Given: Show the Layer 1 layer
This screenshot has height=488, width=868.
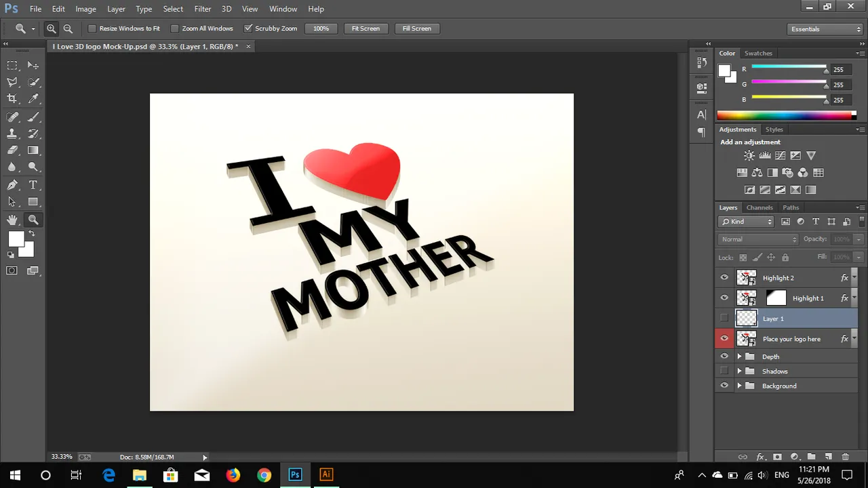Looking at the screenshot, I should click(724, 318).
